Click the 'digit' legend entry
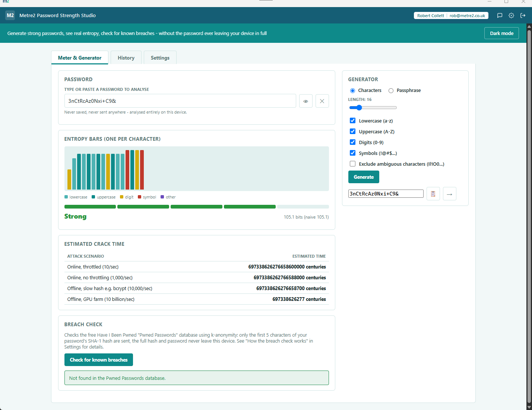532x410 pixels. tap(127, 197)
